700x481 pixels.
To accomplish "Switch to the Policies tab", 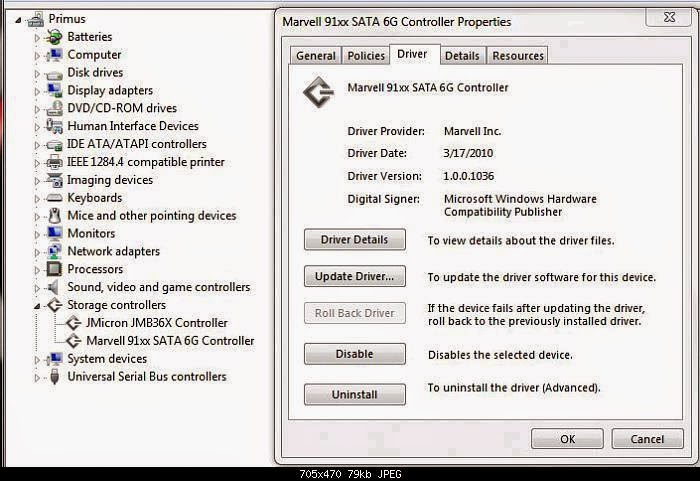I will coord(366,56).
